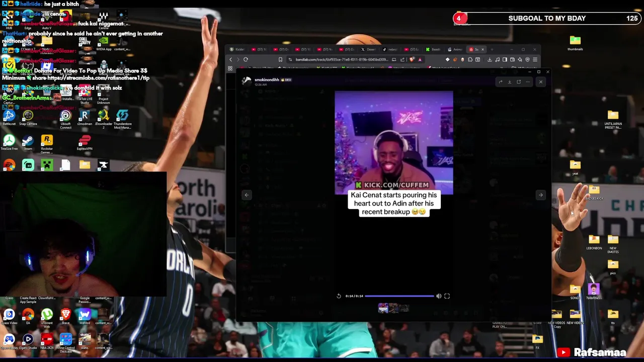644x362 pixels.
Task: Close the Discord media viewer
Action: 541,82
